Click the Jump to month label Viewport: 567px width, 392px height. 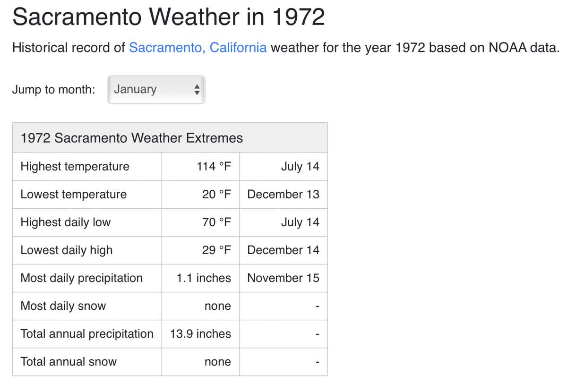point(53,89)
